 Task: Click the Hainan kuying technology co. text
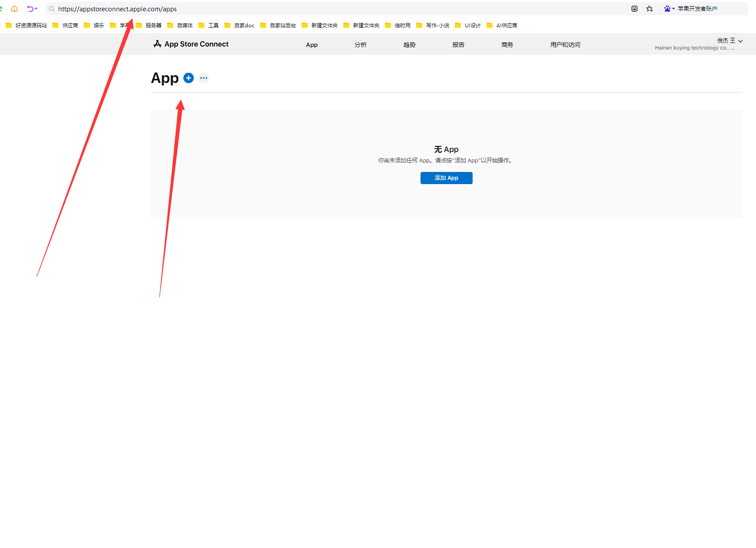(x=694, y=48)
